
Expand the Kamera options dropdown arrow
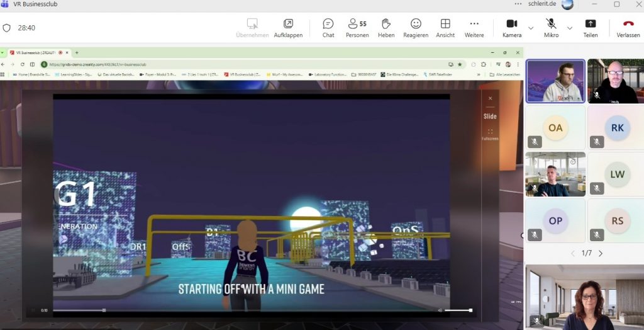(531, 28)
